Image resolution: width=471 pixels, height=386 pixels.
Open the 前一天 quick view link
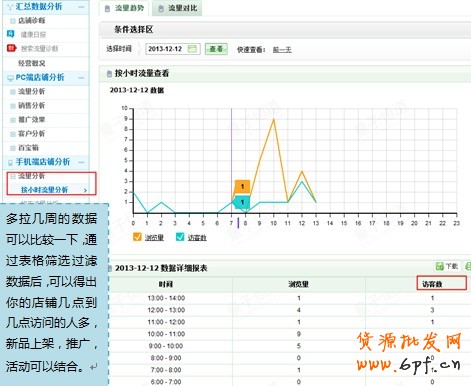(x=282, y=50)
